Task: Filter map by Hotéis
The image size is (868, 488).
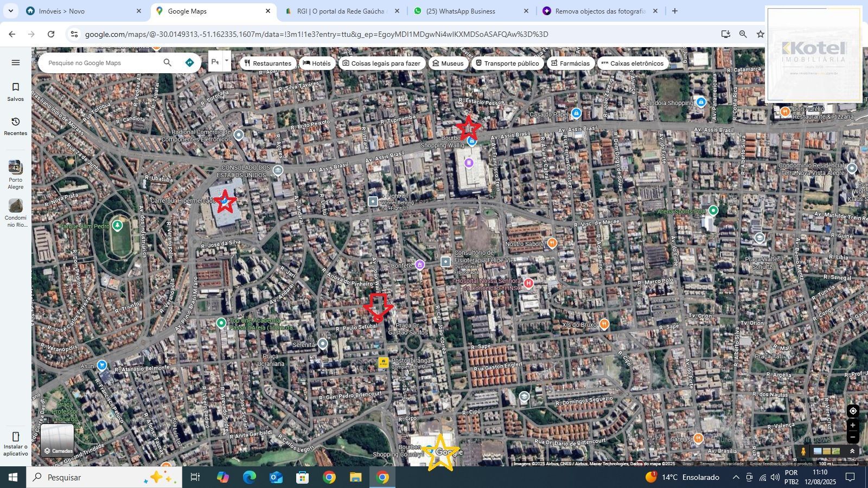Action: (317, 63)
